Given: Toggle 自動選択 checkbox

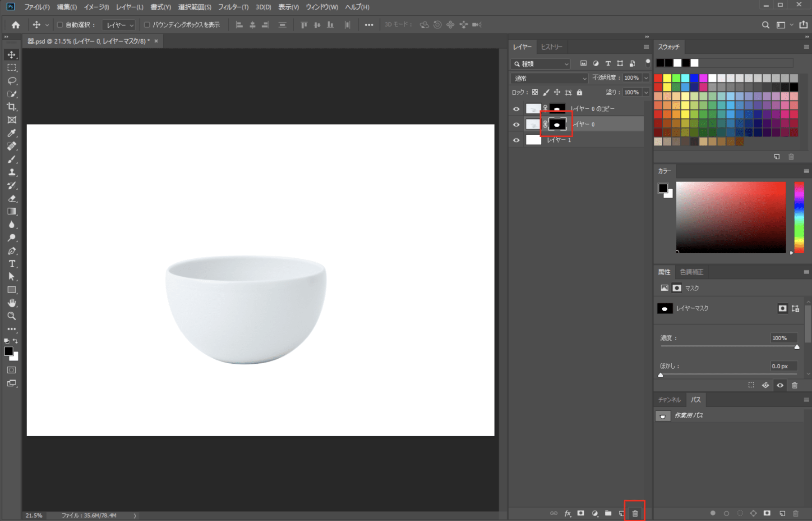Looking at the screenshot, I should point(60,25).
